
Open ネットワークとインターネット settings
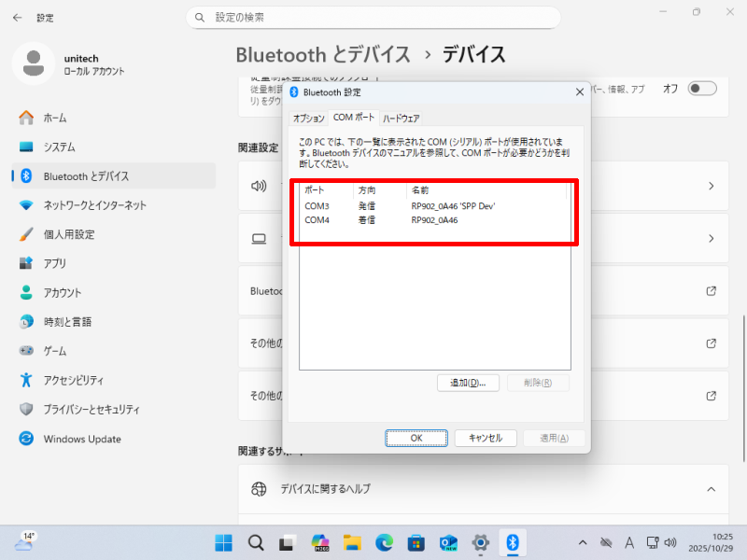(94, 205)
